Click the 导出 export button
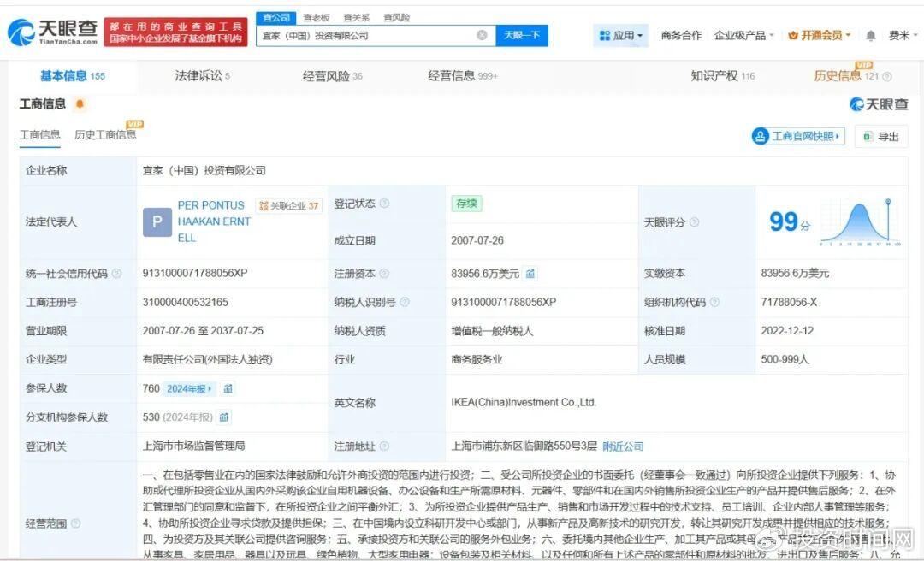 pyautogui.click(x=881, y=137)
